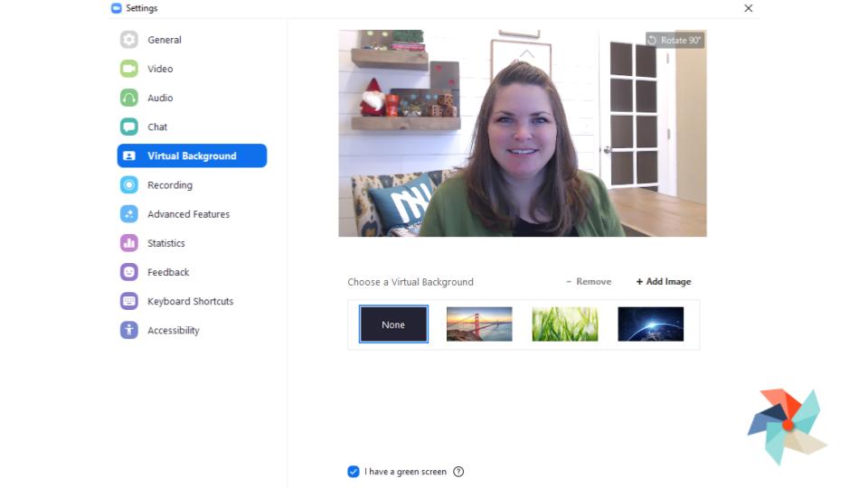
Task: Click the Audio headphones icon
Action: click(129, 98)
